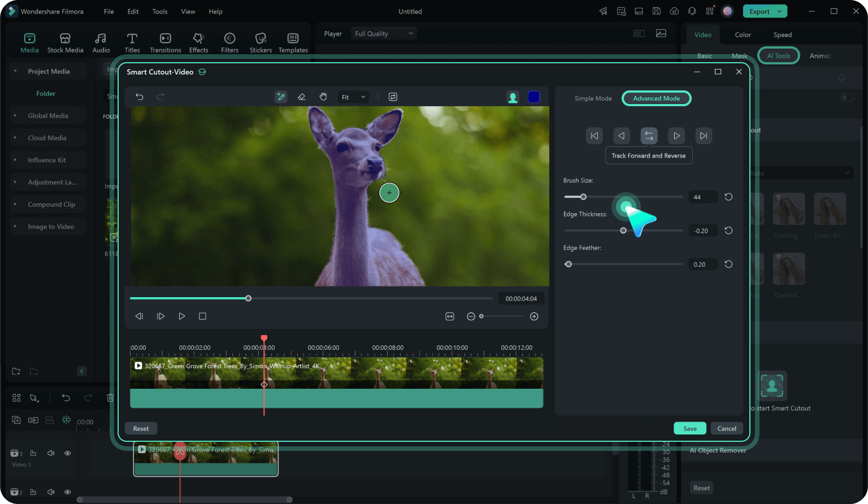Click the undo arrow in Smart Cutout toolbar
This screenshot has width=868, height=504.
[140, 97]
